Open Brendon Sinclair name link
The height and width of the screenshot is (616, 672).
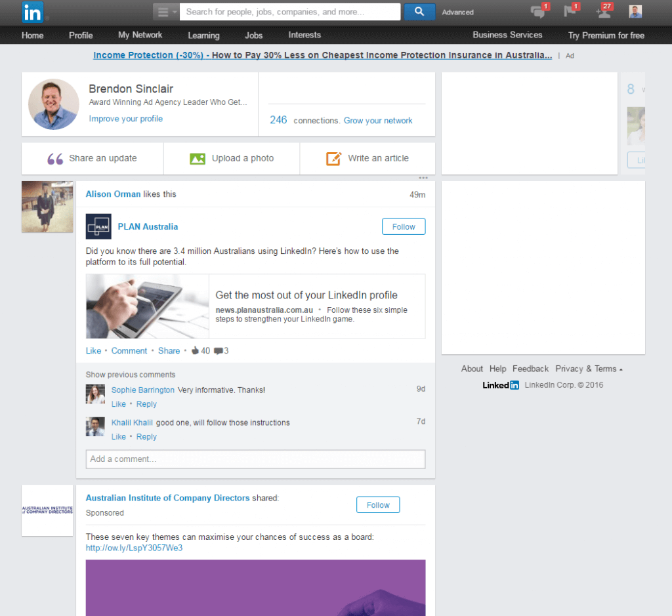(x=131, y=89)
